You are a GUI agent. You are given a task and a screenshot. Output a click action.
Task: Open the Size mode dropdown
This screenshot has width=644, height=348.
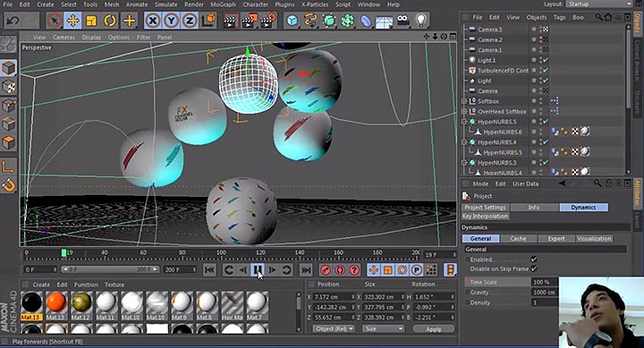pos(383,329)
